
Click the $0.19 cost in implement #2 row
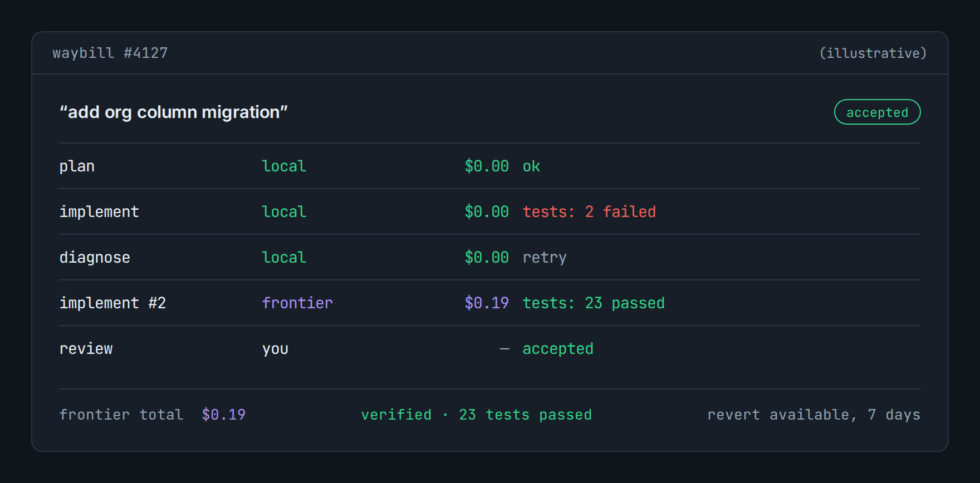[487, 303]
